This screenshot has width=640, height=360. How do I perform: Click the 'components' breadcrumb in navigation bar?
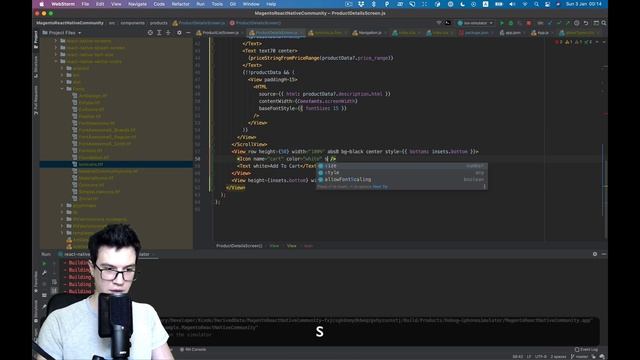[132, 23]
